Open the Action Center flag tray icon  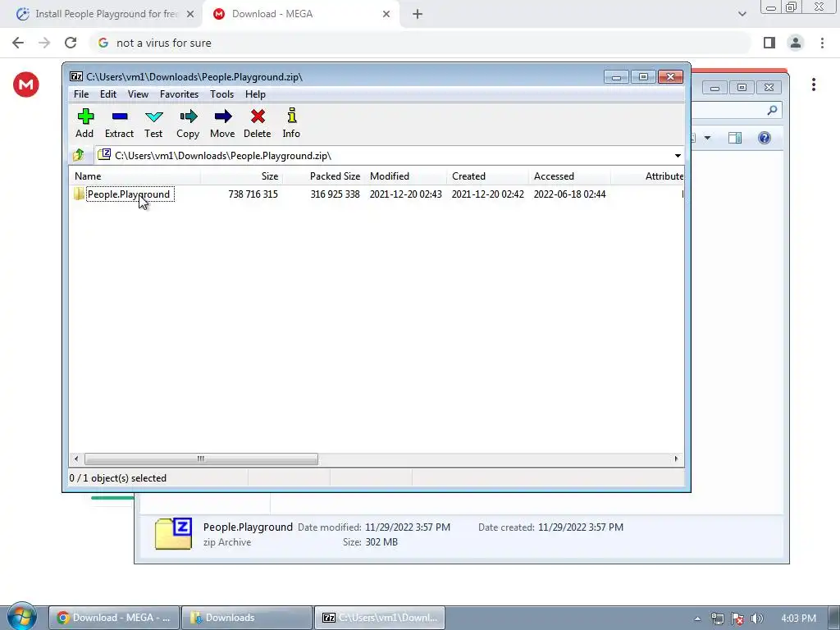click(x=737, y=619)
